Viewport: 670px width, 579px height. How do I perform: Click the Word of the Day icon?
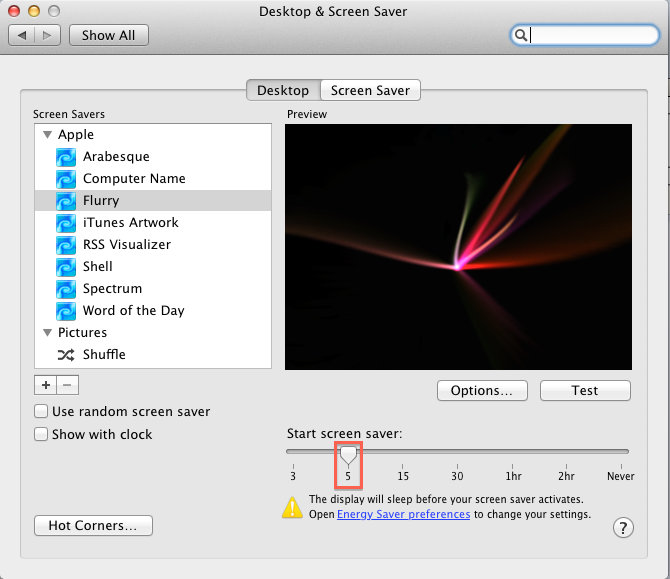point(66,311)
